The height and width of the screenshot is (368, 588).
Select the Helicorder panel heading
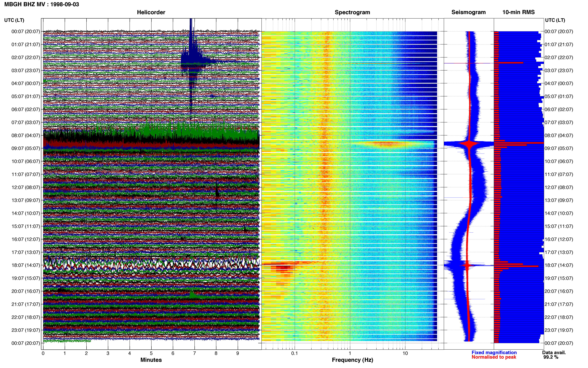pos(151,12)
